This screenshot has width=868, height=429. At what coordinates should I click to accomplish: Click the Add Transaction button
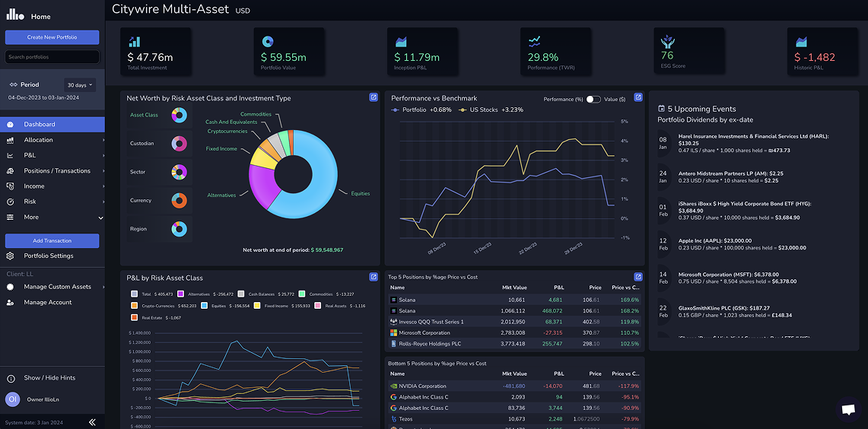tap(52, 241)
